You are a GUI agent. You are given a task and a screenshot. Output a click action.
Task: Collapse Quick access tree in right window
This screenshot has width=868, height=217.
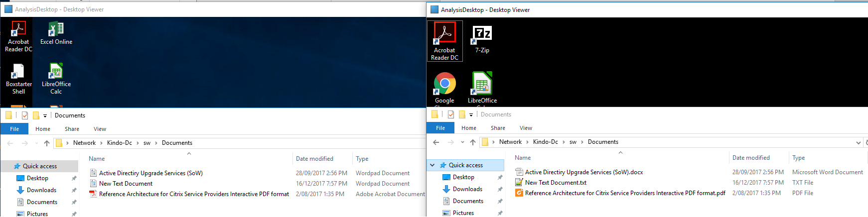tap(433, 165)
